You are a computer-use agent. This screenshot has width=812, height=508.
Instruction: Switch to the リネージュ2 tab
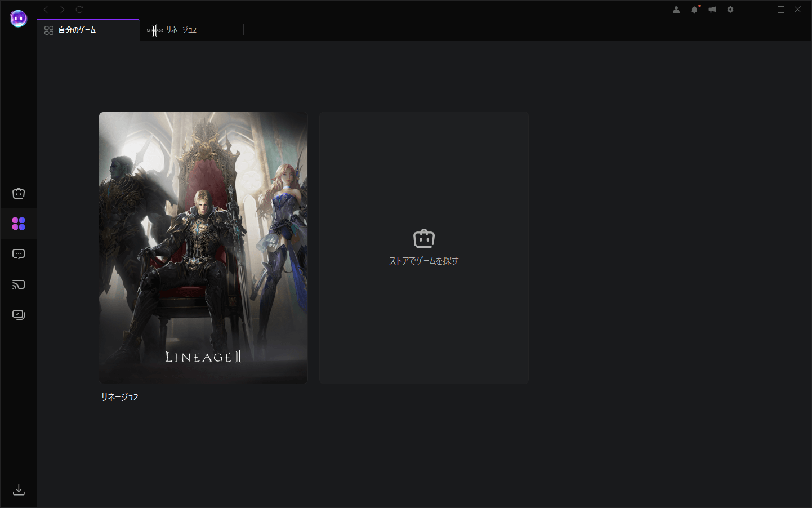pyautogui.click(x=180, y=30)
